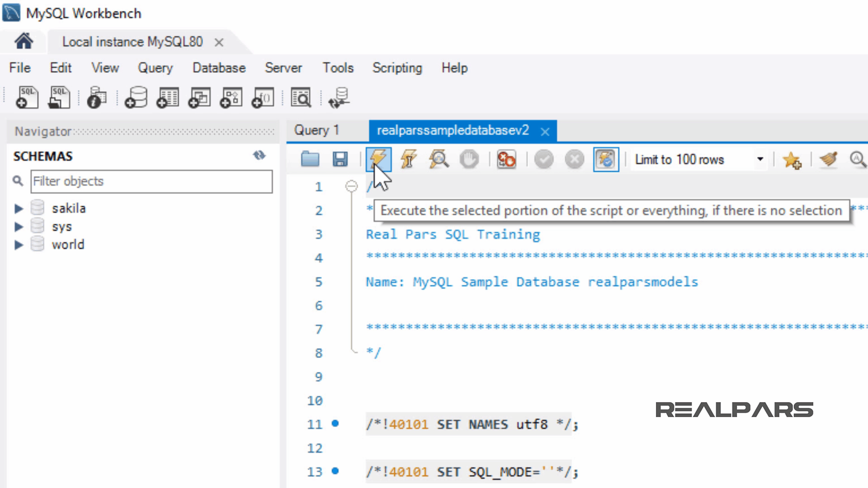Click the Filter objects search field
868x488 pixels.
point(151,181)
